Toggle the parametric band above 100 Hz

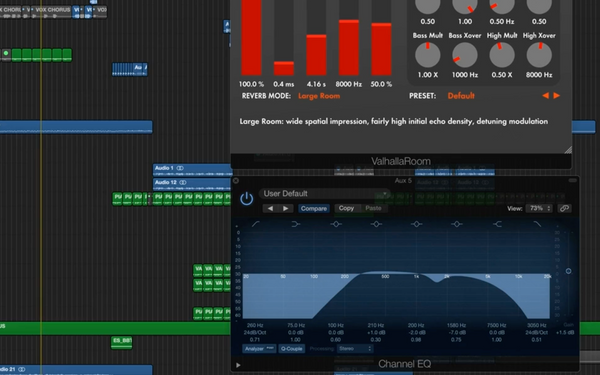click(x=336, y=224)
